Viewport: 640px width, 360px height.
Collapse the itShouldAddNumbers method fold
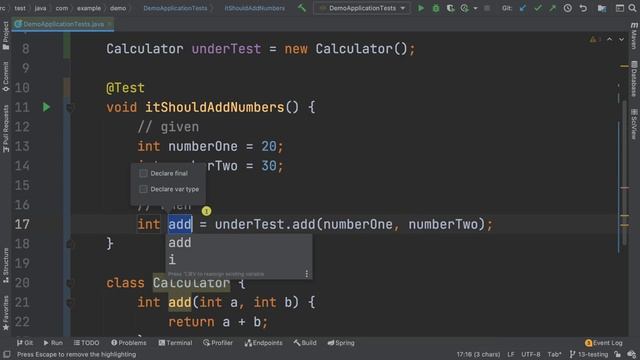(x=69, y=107)
